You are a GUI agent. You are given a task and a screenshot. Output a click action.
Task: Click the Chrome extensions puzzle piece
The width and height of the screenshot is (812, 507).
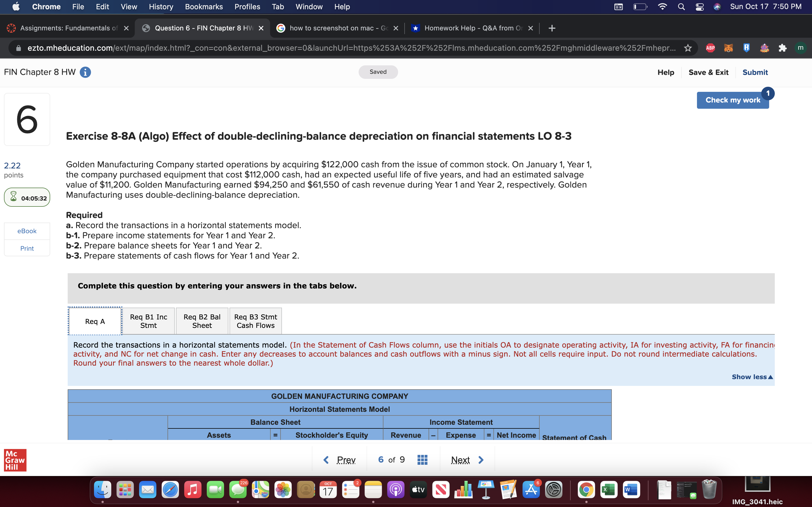[x=782, y=48]
